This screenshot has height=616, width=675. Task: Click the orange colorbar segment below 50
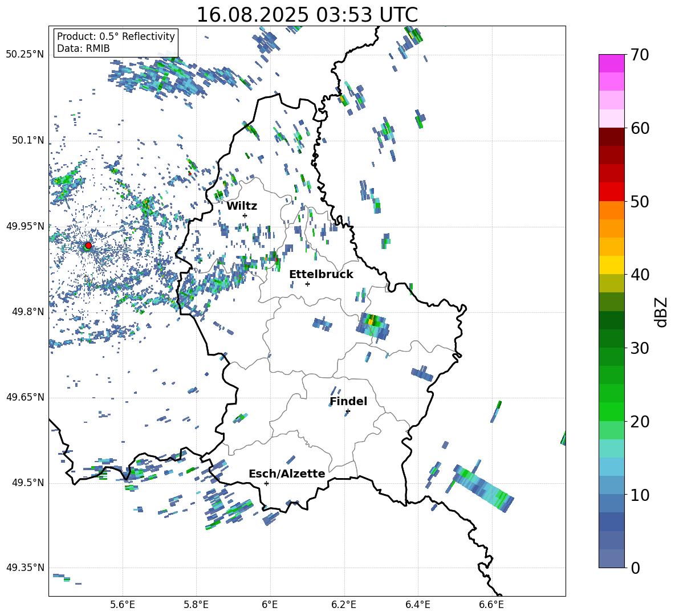(611, 210)
